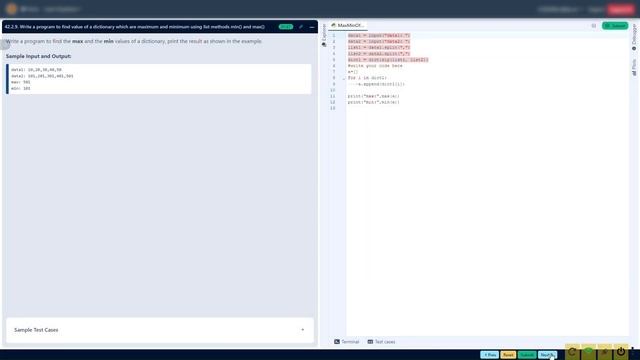The height and width of the screenshot is (360, 640).
Task: Go to the Next question
Action: click(547, 355)
